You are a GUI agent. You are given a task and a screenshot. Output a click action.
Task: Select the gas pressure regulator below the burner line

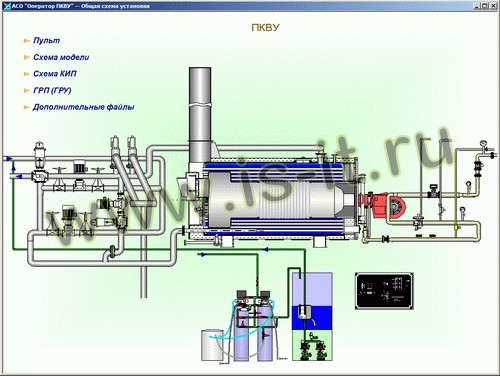pyautogui.click(x=417, y=222)
